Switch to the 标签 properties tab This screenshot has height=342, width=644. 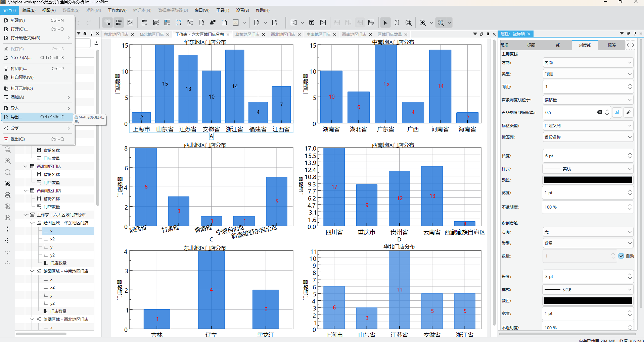tap(612, 45)
